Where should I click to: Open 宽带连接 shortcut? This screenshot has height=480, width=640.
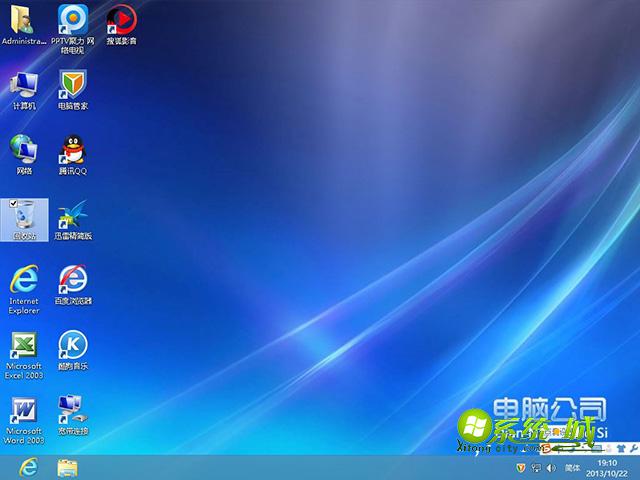click(x=73, y=415)
